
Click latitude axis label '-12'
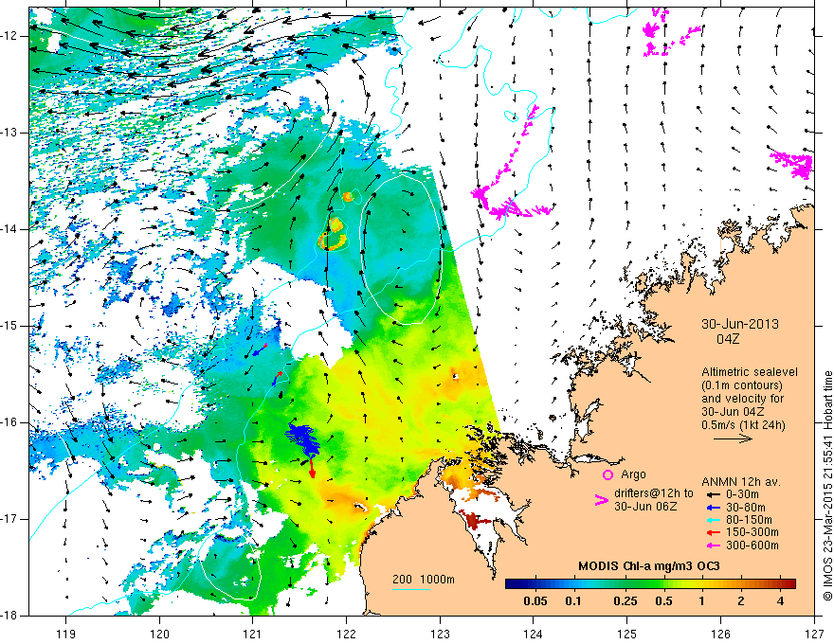[x=10, y=36]
